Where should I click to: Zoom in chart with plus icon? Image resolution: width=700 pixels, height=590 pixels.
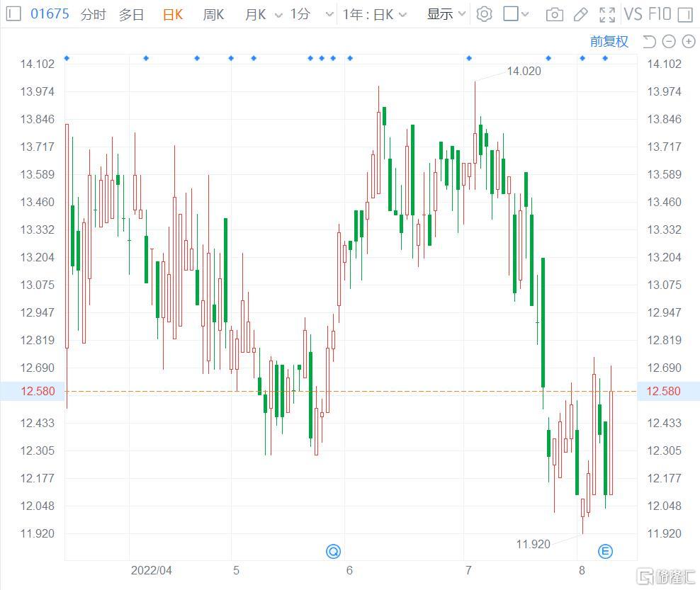(x=687, y=42)
